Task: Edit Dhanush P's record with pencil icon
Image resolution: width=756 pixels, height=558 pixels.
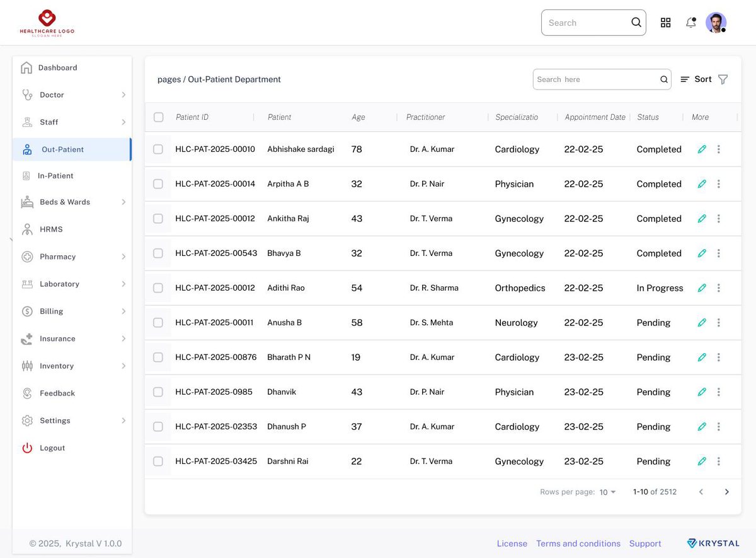Action: (x=702, y=427)
